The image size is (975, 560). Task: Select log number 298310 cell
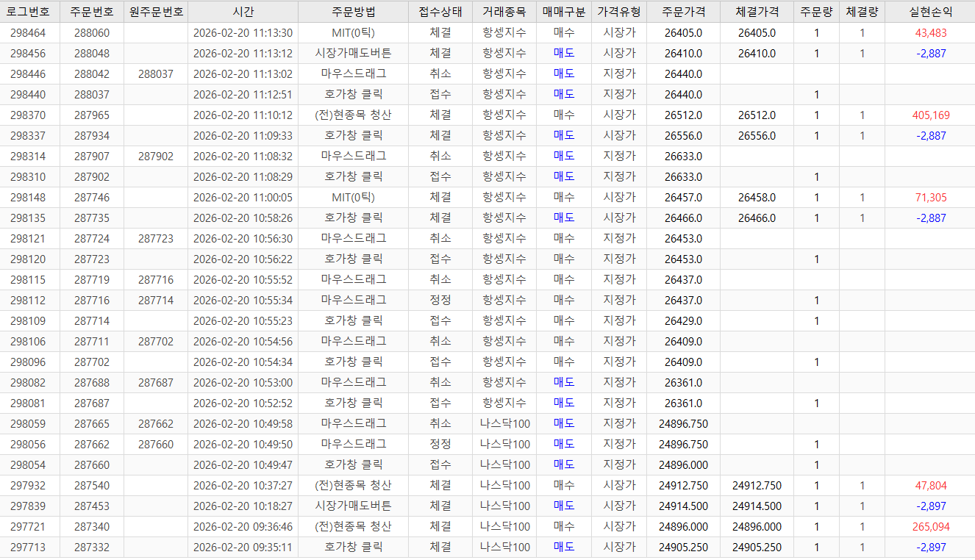(28, 177)
